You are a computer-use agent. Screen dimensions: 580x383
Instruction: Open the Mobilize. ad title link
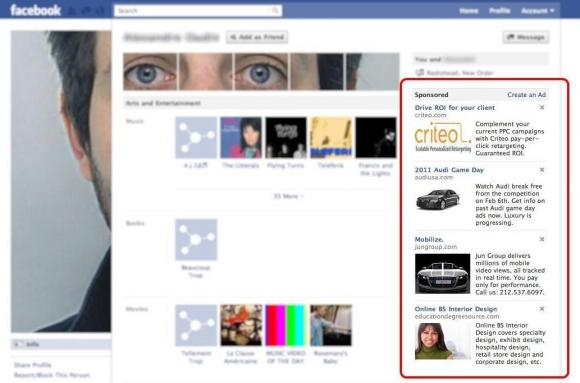point(429,239)
